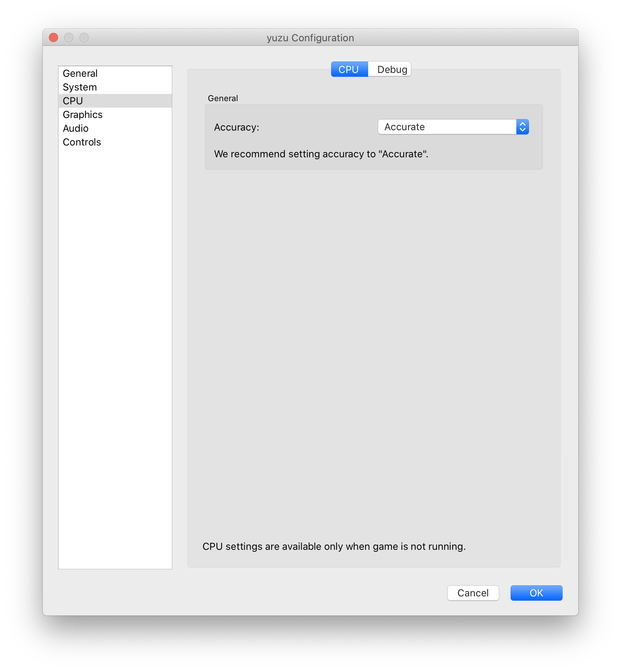Screen dimensions: 621x672
Task: Go to Graphics settings in sidebar
Action: click(115, 115)
